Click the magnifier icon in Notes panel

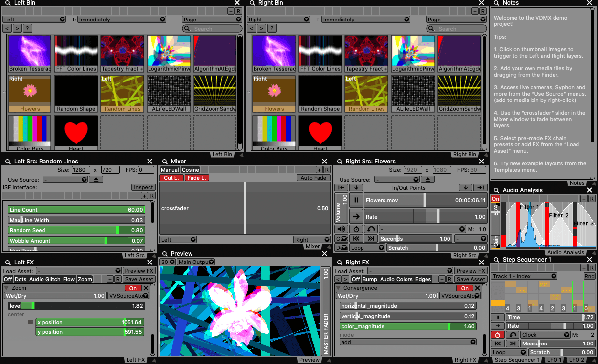point(495,3)
